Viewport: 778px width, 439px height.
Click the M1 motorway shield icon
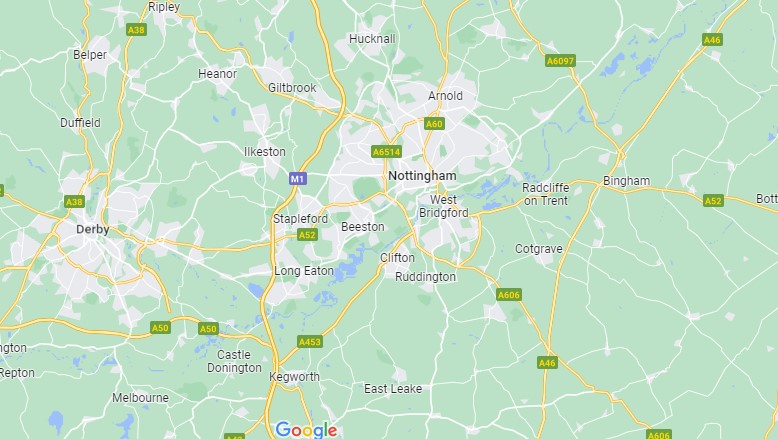pyautogui.click(x=298, y=179)
